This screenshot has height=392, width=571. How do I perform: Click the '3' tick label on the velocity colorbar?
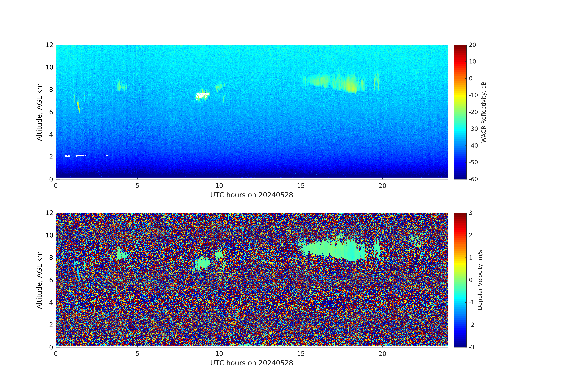click(471, 213)
